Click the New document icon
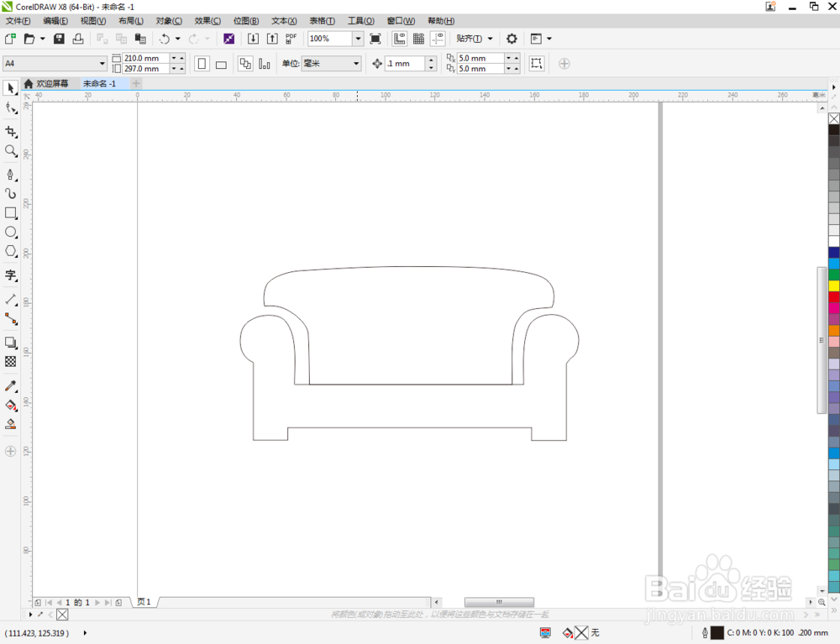 pyautogui.click(x=10, y=39)
